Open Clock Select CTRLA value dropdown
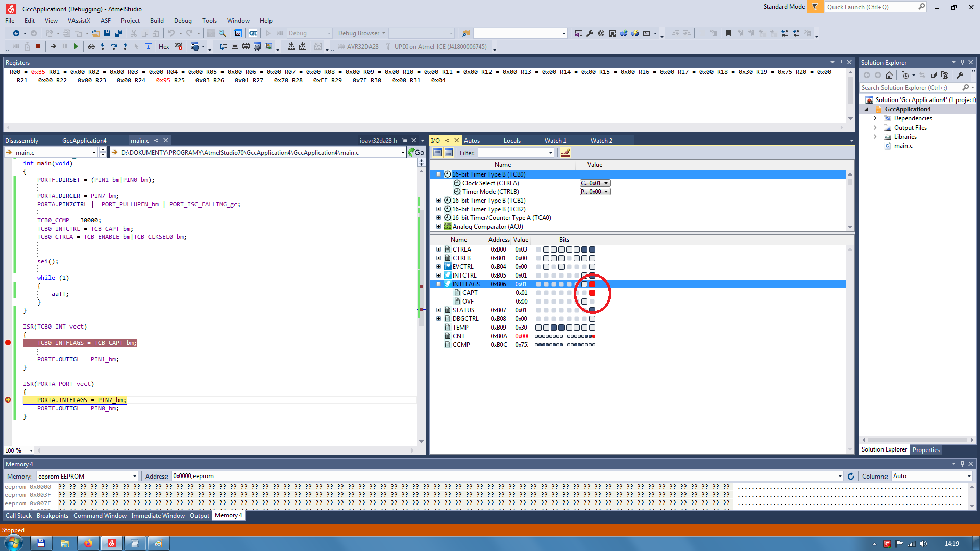This screenshot has width=980, height=551. [606, 183]
